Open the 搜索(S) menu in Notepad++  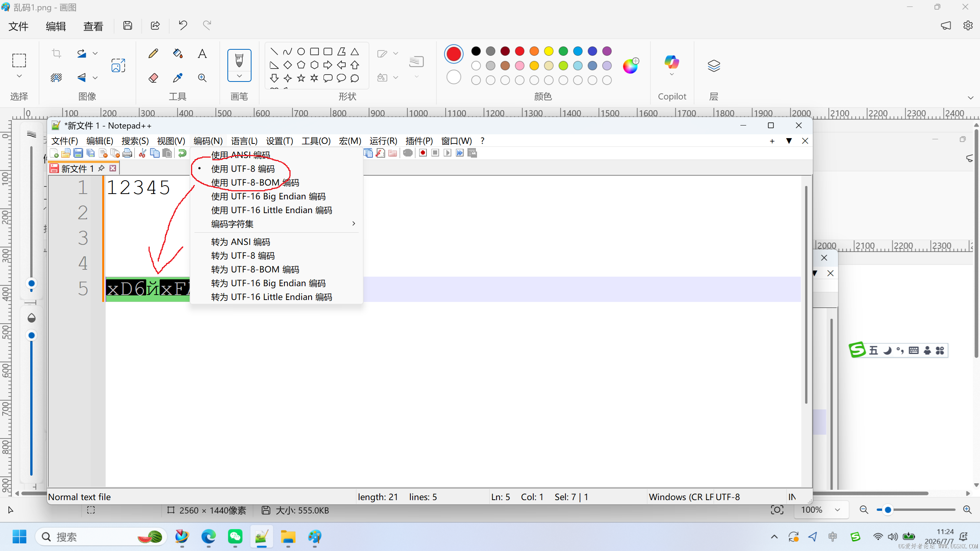tap(135, 141)
